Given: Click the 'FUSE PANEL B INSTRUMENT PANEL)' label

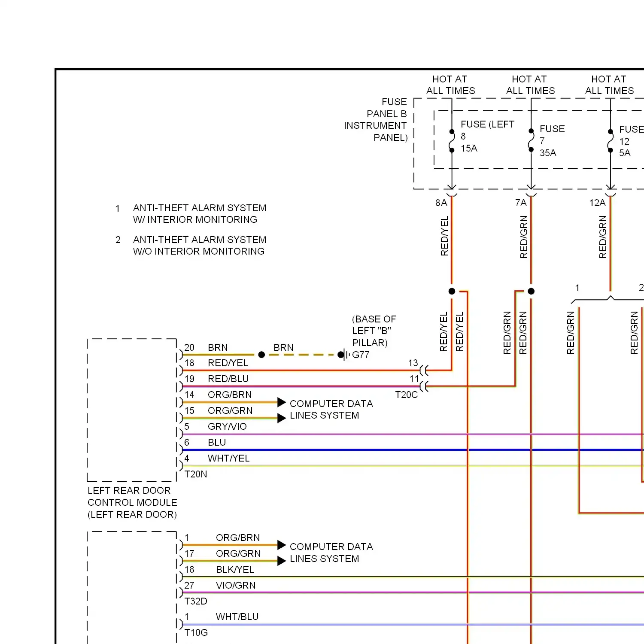Looking at the screenshot, I should tap(376, 120).
